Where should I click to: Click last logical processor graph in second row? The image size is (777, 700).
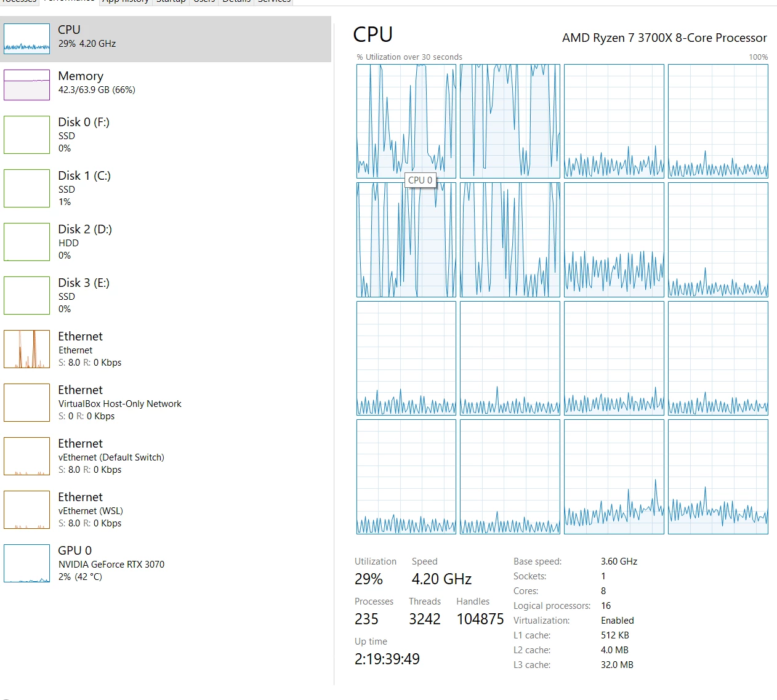[718, 240]
